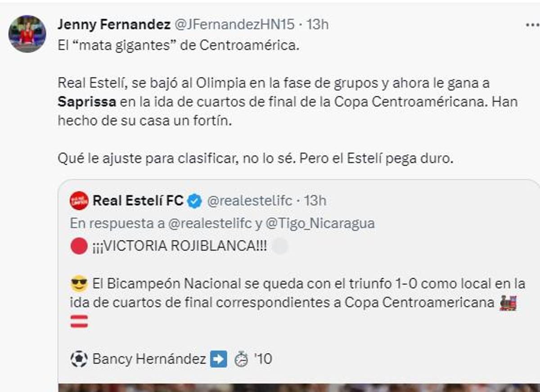Image resolution: width=540 pixels, height=392 pixels.
Task: Open the tweet's three-dot more options menu
Action: tap(532, 25)
